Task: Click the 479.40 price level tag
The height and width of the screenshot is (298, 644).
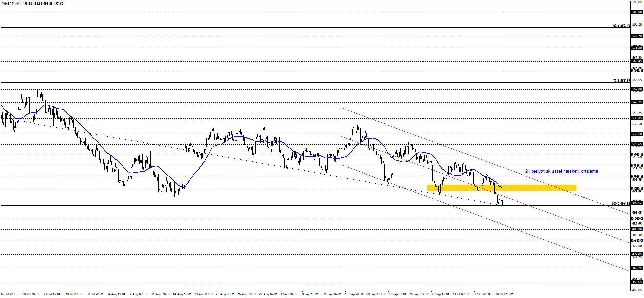Action: click(637, 241)
